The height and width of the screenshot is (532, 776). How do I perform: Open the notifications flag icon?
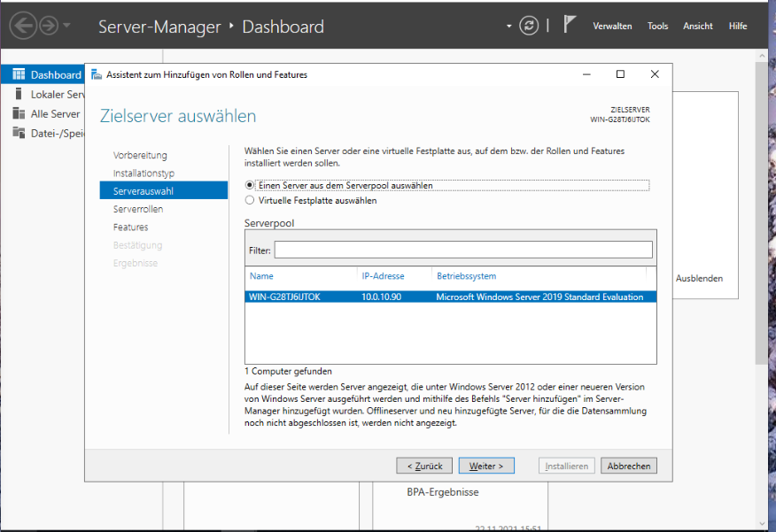point(570,25)
